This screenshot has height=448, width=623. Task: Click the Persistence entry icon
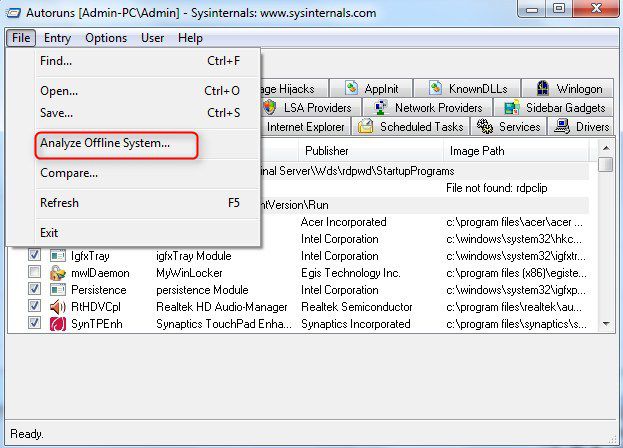58,290
